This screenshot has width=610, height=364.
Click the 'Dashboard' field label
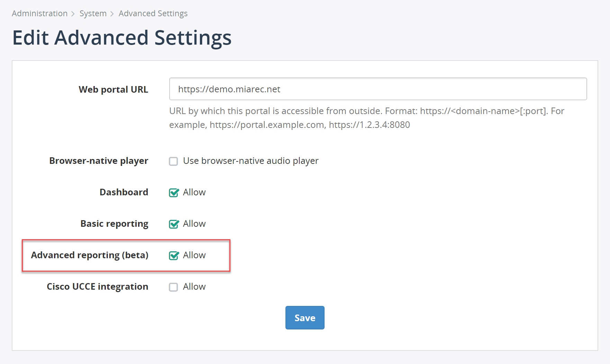pyautogui.click(x=124, y=192)
